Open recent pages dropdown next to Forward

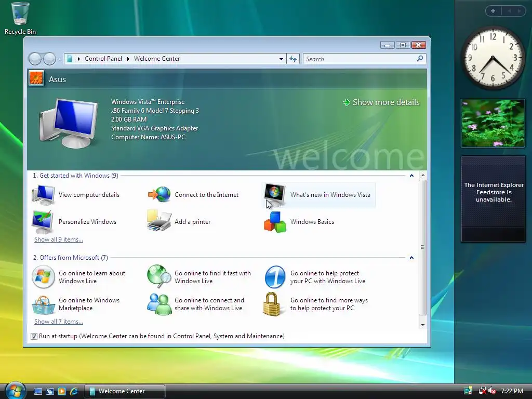tap(60, 59)
